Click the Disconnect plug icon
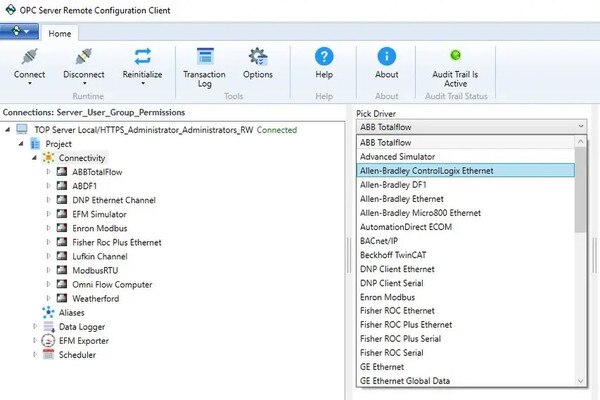The height and width of the screenshot is (400, 600). [x=84, y=56]
